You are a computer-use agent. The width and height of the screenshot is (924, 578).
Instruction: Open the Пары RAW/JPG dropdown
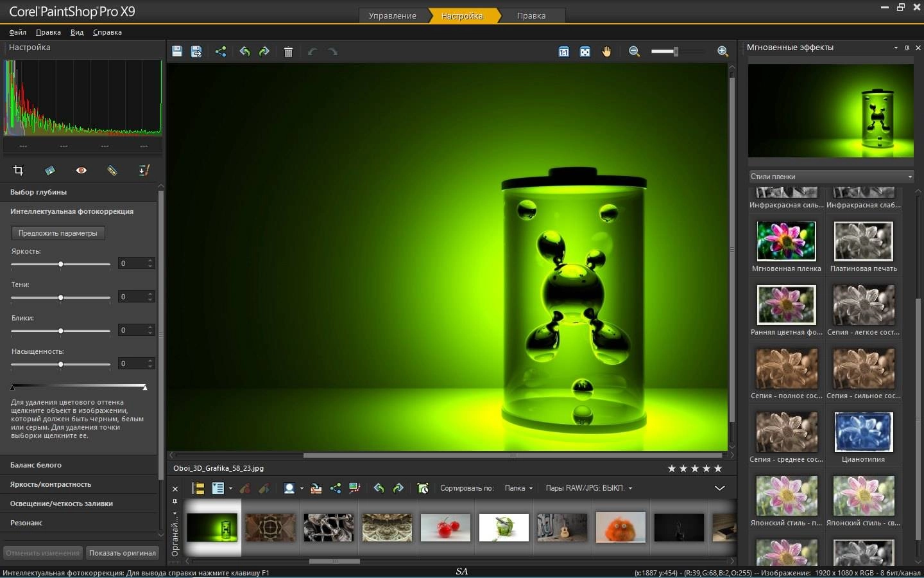(589, 488)
